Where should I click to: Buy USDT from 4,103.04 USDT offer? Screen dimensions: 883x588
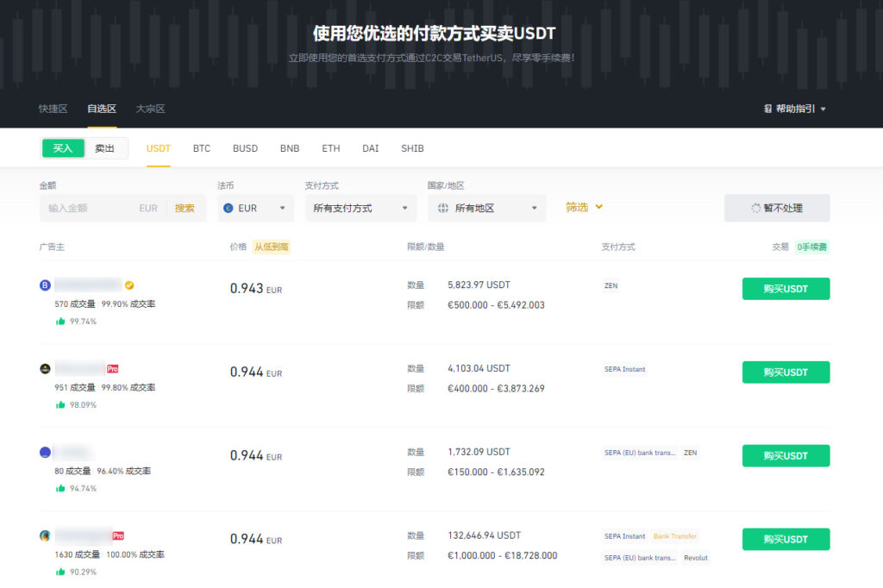point(786,372)
